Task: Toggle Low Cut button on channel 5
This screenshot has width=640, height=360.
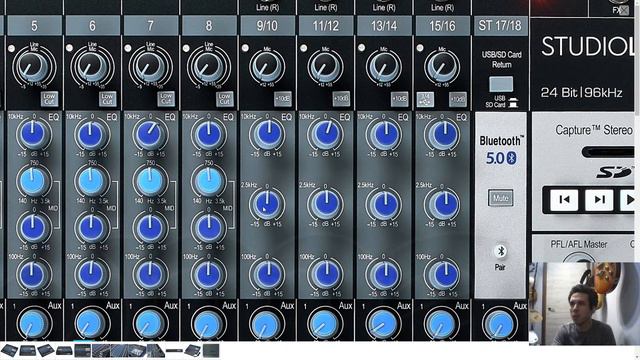Action: pyautogui.click(x=49, y=98)
